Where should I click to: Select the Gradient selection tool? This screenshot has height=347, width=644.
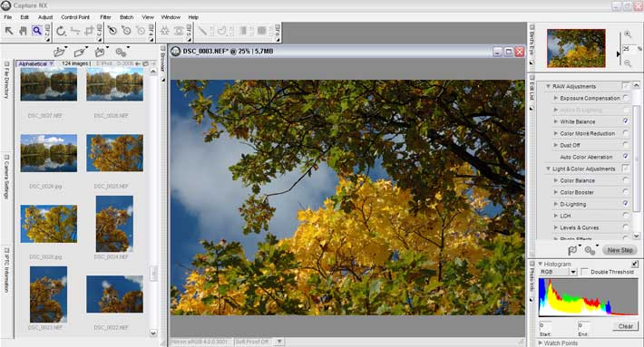pyautogui.click(x=243, y=31)
